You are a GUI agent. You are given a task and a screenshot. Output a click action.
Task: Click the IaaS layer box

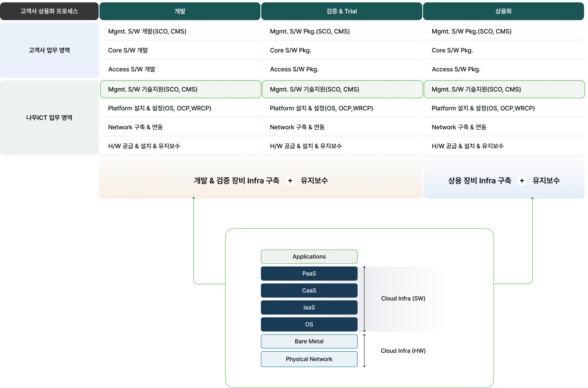pyautogui.click(x=309, y=308)
